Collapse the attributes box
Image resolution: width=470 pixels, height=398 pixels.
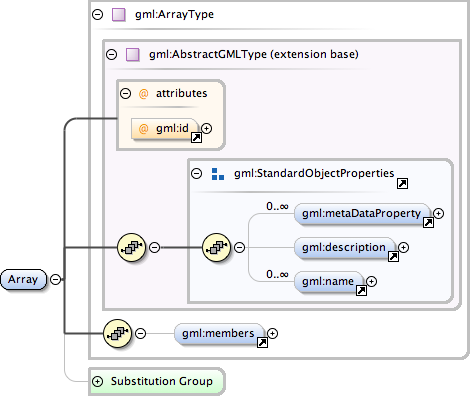125,93
